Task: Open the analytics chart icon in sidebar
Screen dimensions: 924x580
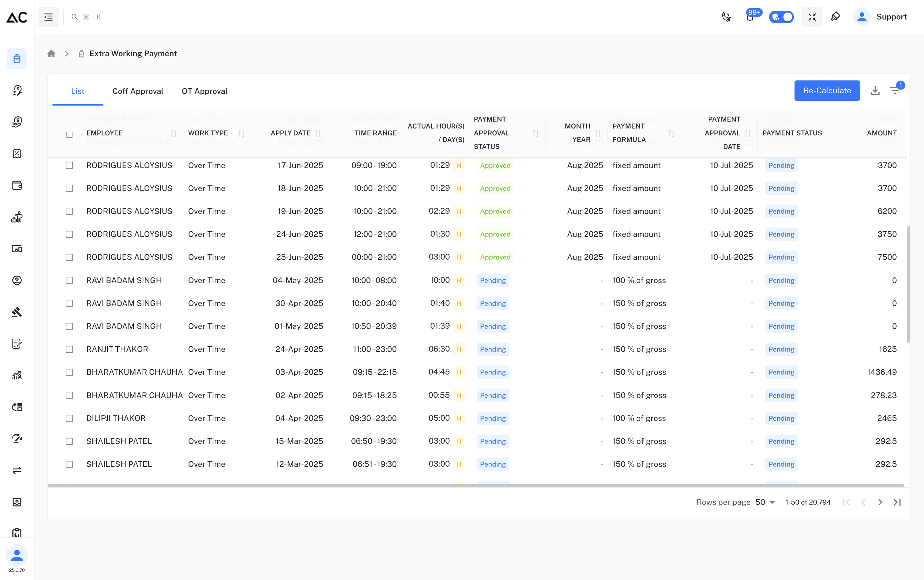Action: [17, 375]
